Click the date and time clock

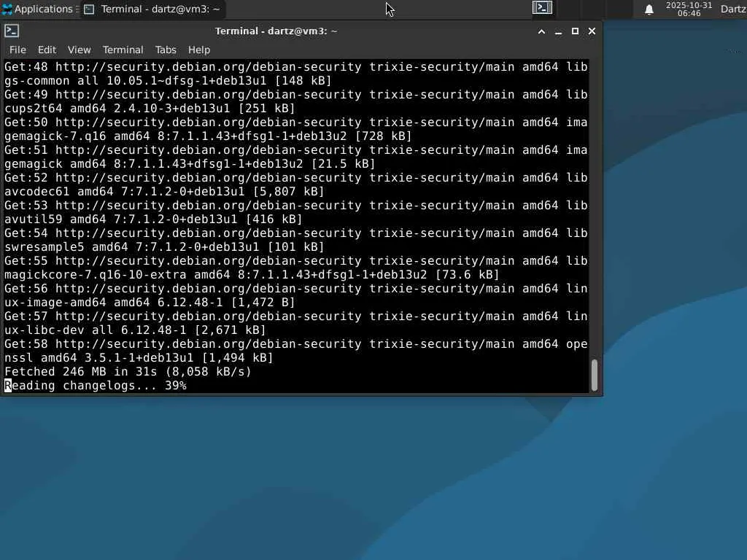point(689,9)
